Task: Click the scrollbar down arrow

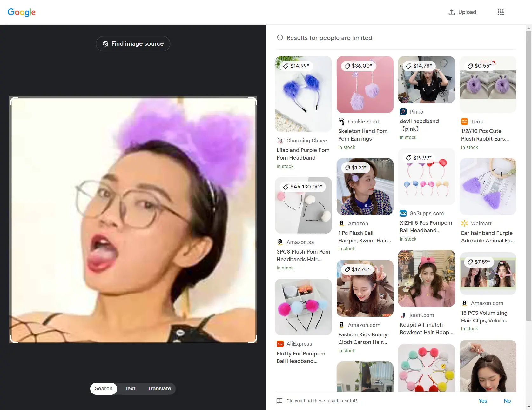Action: pos(529,407)
